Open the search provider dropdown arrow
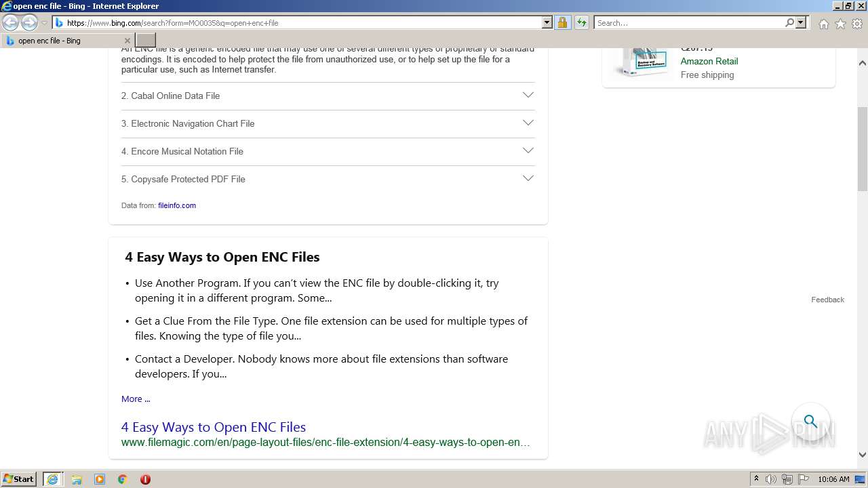 click(801, 22)
